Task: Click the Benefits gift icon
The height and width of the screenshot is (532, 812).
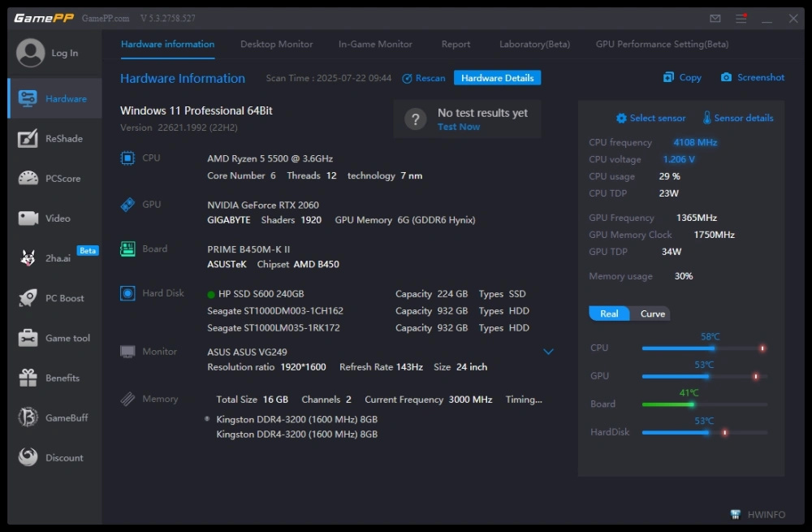Action: point(28,378)
